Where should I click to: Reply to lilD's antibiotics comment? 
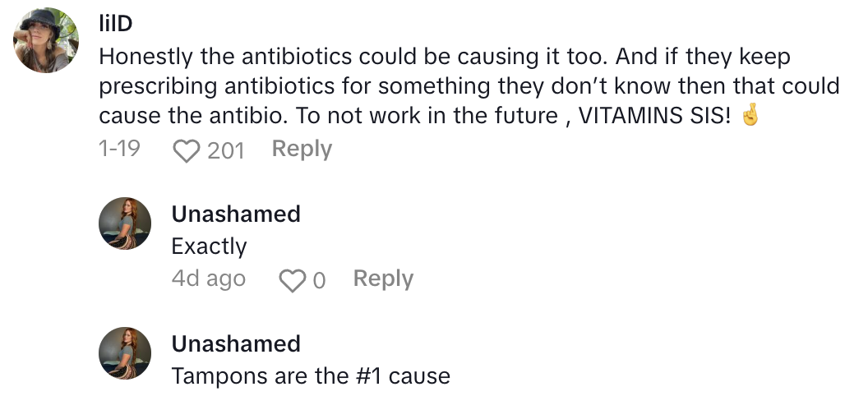302,150
